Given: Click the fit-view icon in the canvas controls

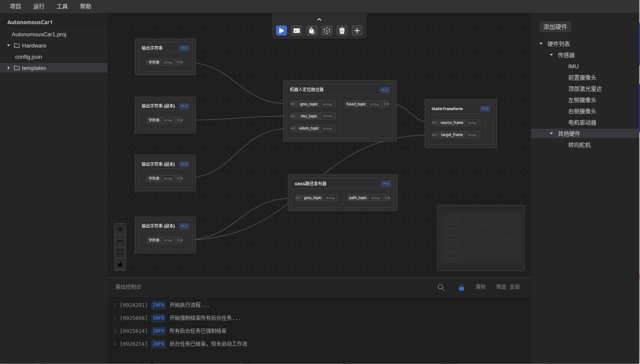Looking at the screenshot, I should click(x=120, y=253).
